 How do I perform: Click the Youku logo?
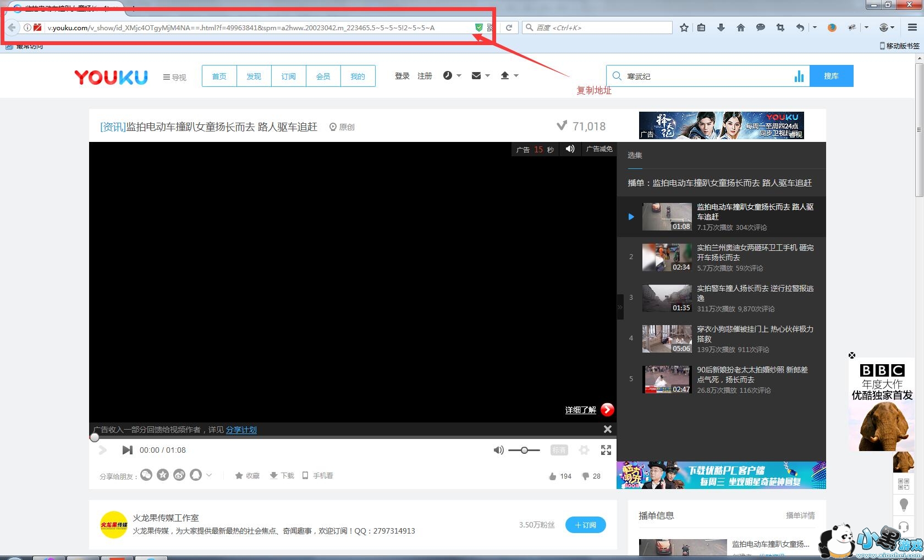(111, 77)
